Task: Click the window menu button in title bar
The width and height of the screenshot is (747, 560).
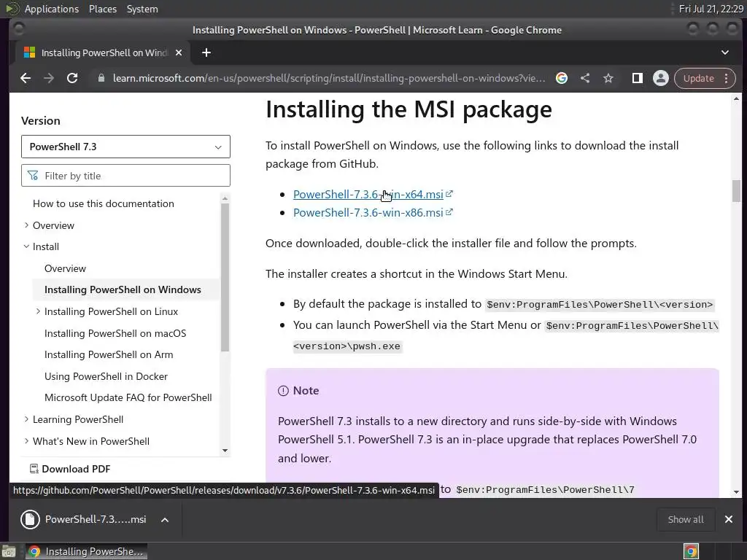Action: (x=18, y=29)
